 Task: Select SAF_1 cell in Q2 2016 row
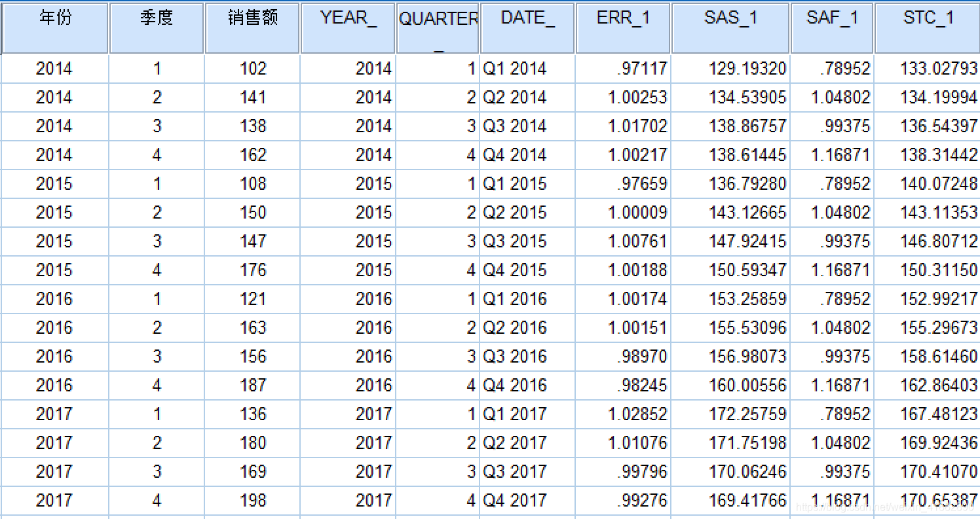click(x=832, y=328)
